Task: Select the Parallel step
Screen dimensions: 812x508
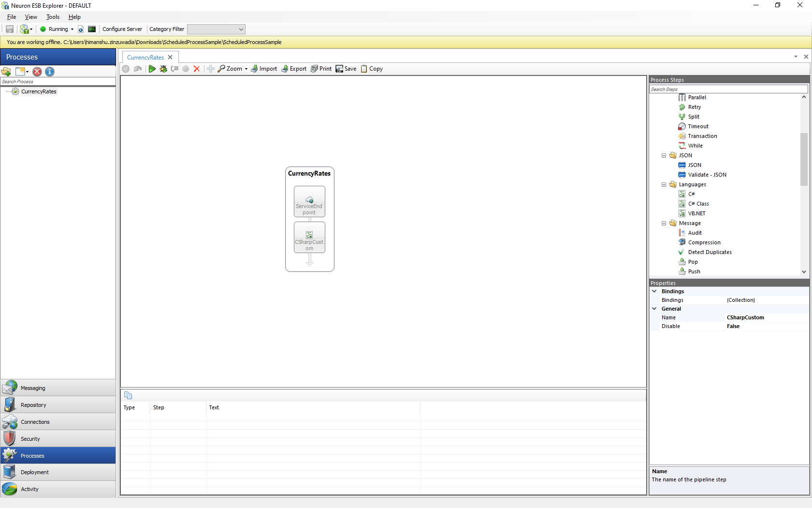Action: pos(697,97)
